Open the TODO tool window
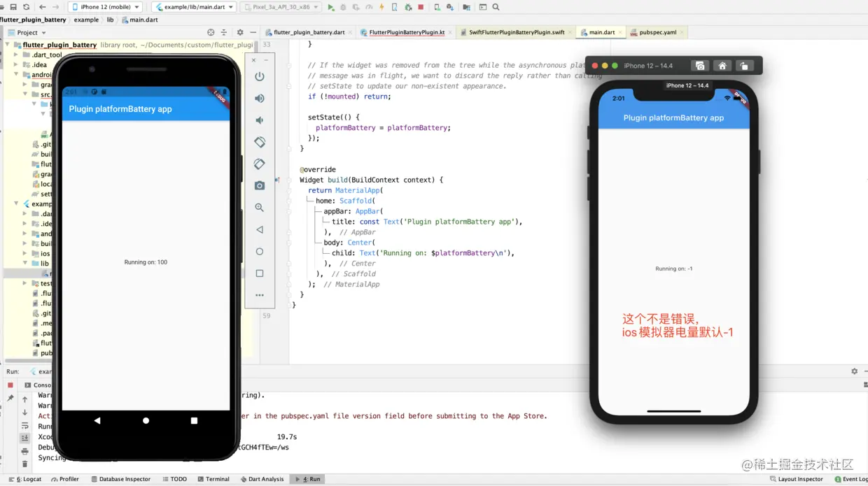 pos(174,479)
